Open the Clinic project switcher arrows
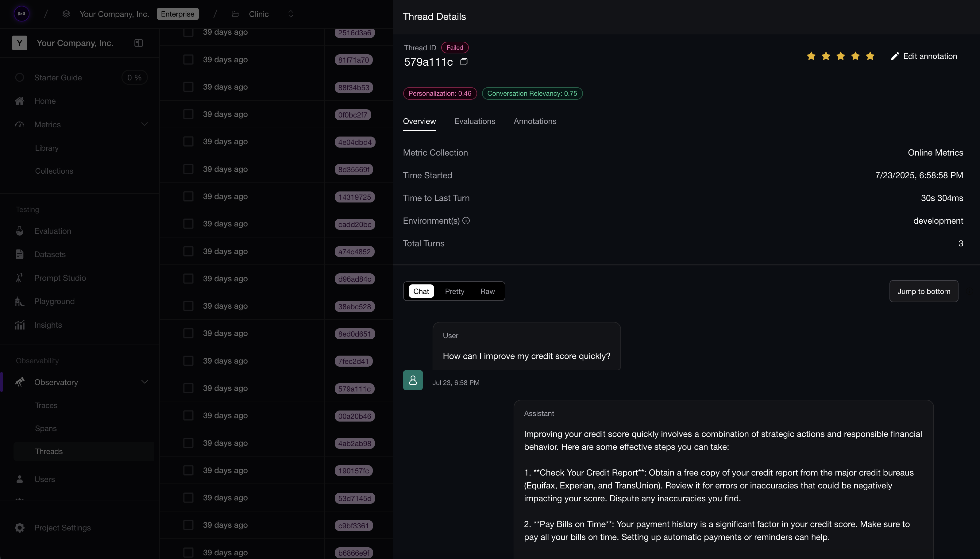The height and width of the screenshot is (559, 980). pyautogui.click(x=291, y=14)
